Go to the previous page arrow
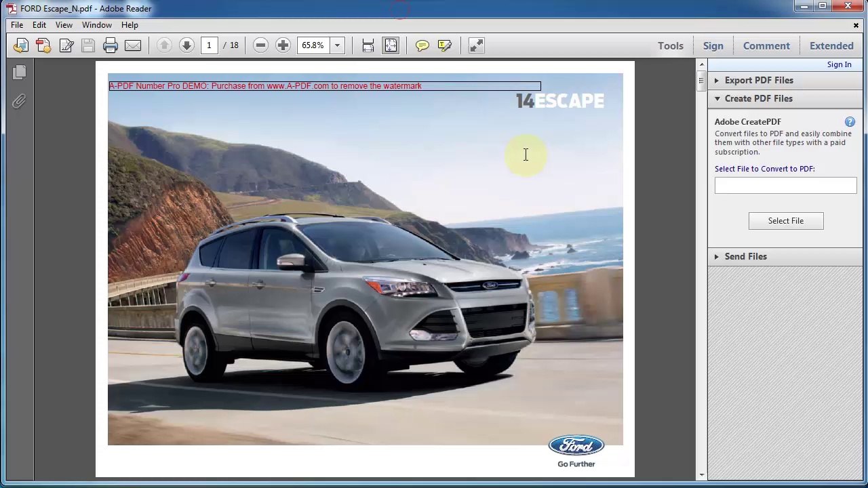868x488 pixels. 164,45
